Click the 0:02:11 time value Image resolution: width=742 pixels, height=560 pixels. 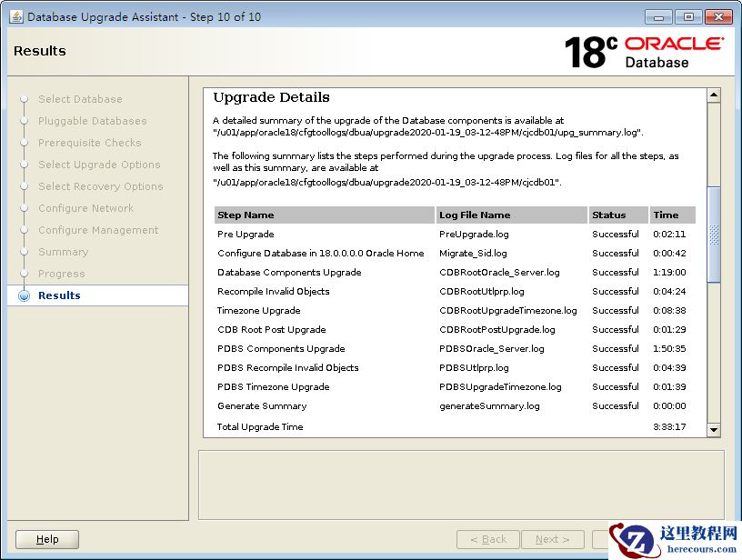(669, 235)
